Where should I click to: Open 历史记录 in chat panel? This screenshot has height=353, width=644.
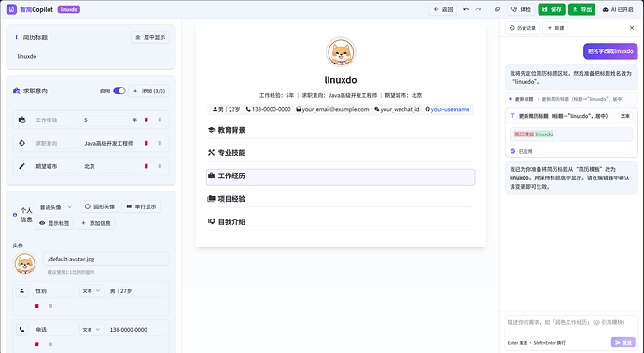click(523, 28)
